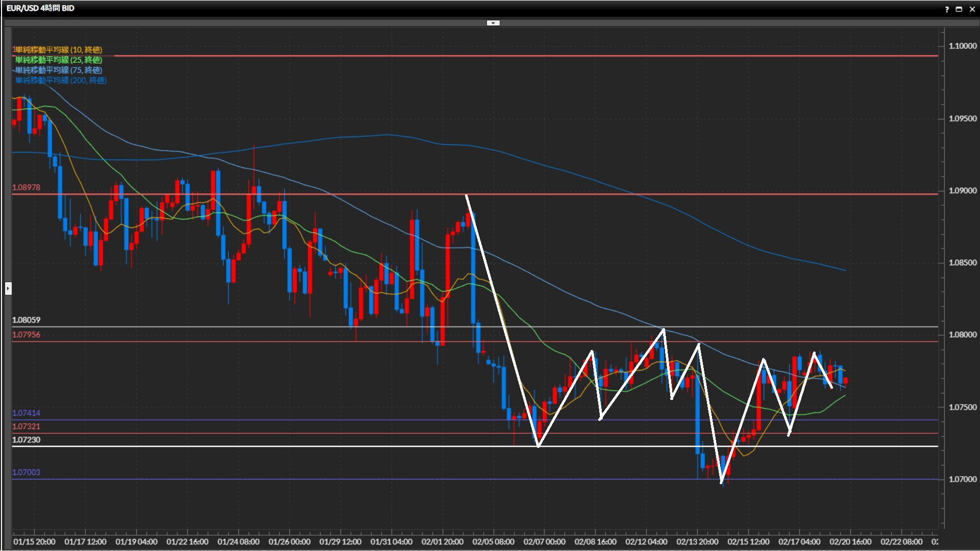The image size is (980, 551).
Task: Select the 1.08059 white horizontal line label
Action: tap(26, 320)
